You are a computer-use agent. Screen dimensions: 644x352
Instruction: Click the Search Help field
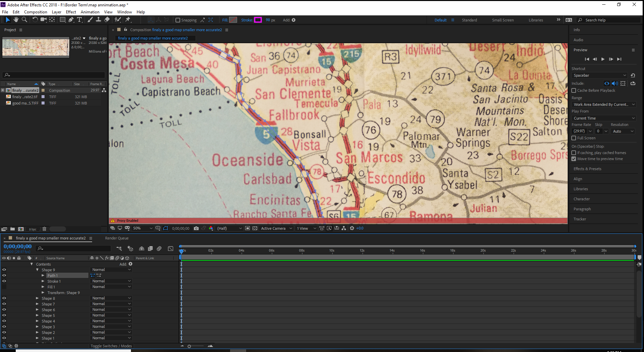coord(609,20)
